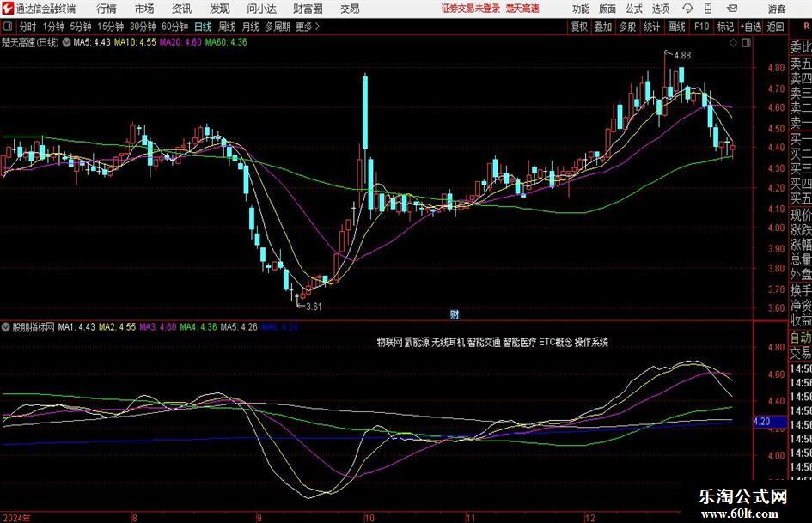This screenshot has width=812, height=523.
Task: Click the 返回 back button
Action: pos(775,27)
